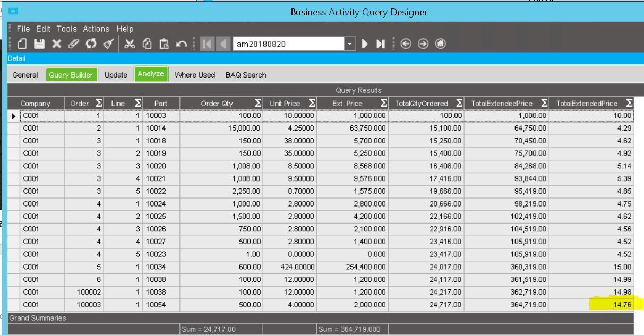Image resolution: width=644 pixels, height=335 pixels.
Task: Click the Clear broom icon
Action: (x=108, y=44)
